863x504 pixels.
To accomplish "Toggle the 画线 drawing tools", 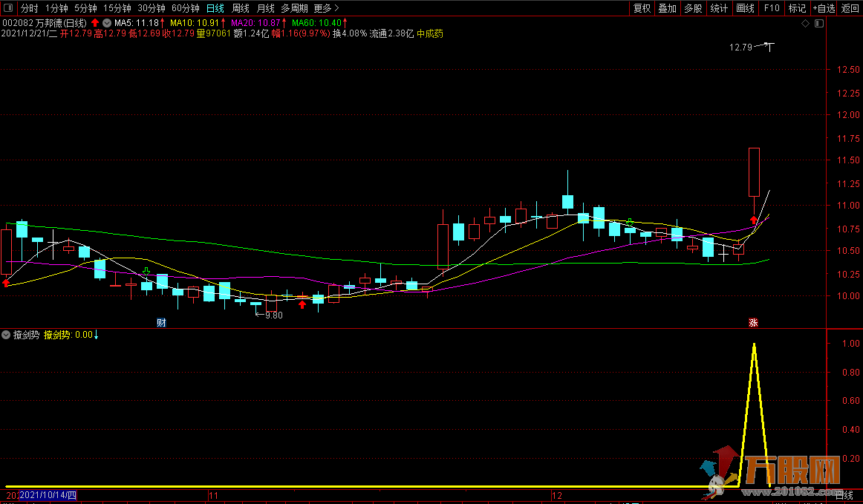I will [x=745, y=8].
